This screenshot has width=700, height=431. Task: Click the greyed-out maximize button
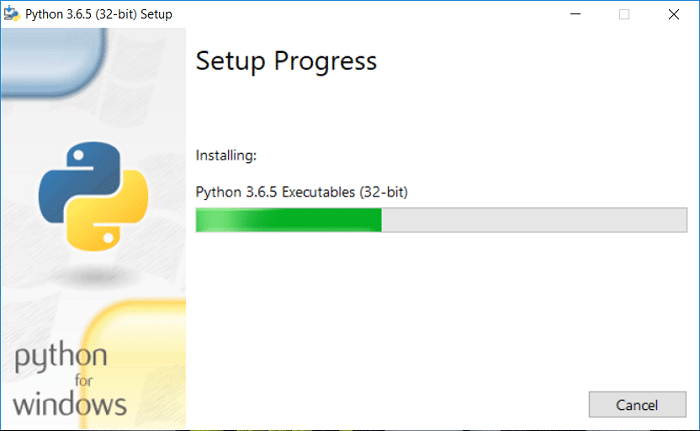point(624,14)
